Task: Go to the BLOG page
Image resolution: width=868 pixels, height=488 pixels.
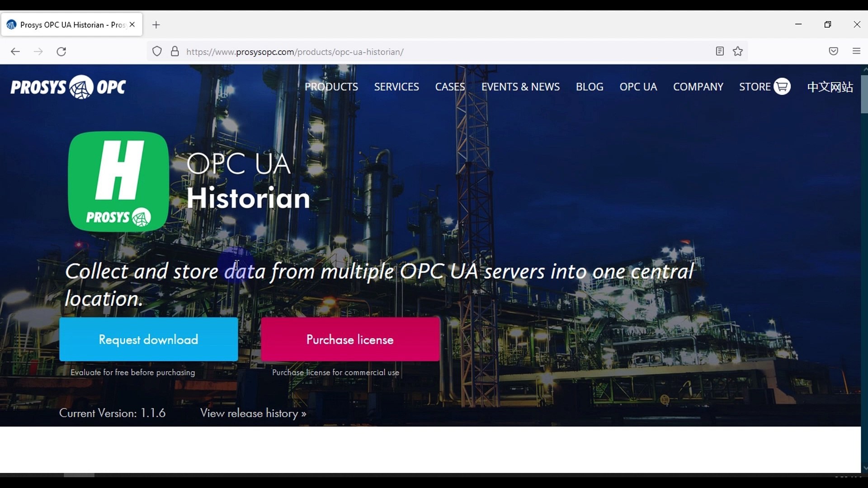Action: pos(590,87)
